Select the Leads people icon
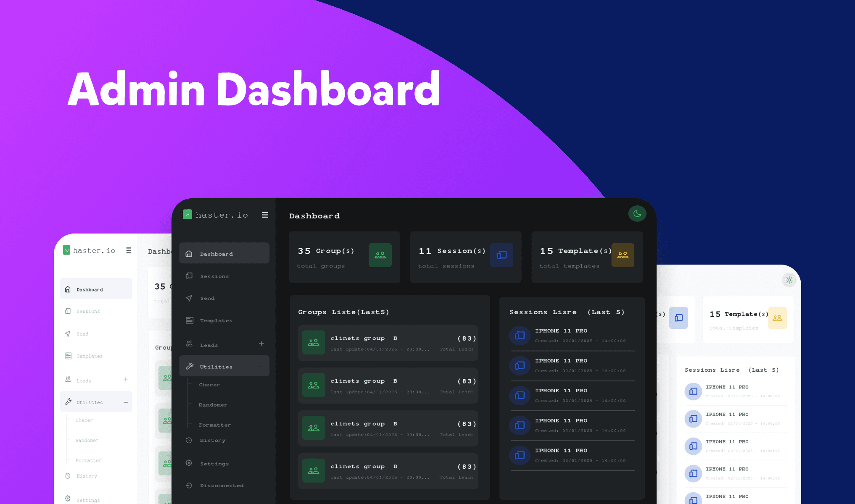This screenshot has width=855, height=504. 189,344
